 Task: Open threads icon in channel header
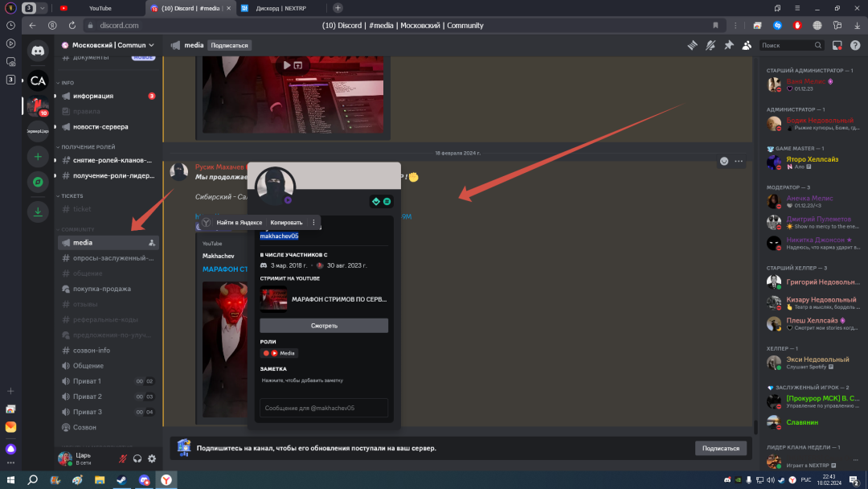[x=693, y=45]
